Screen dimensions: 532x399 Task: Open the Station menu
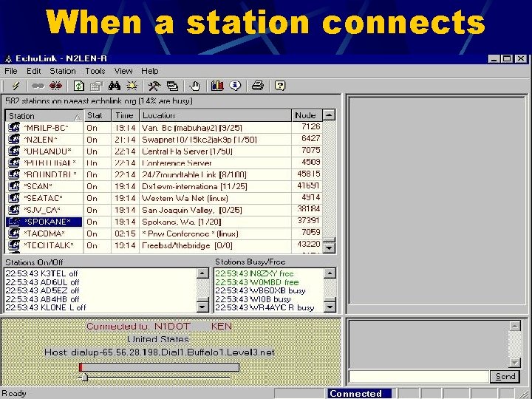(63, 71)
